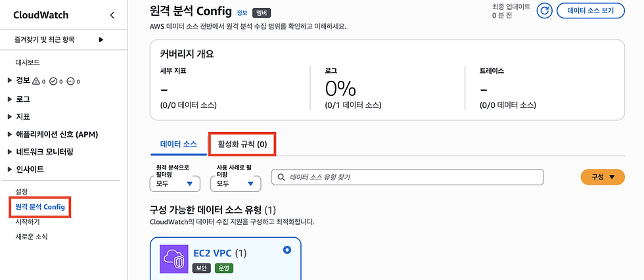Switch to the 활성화 규칙 (0) tab

tap(242, 144)
